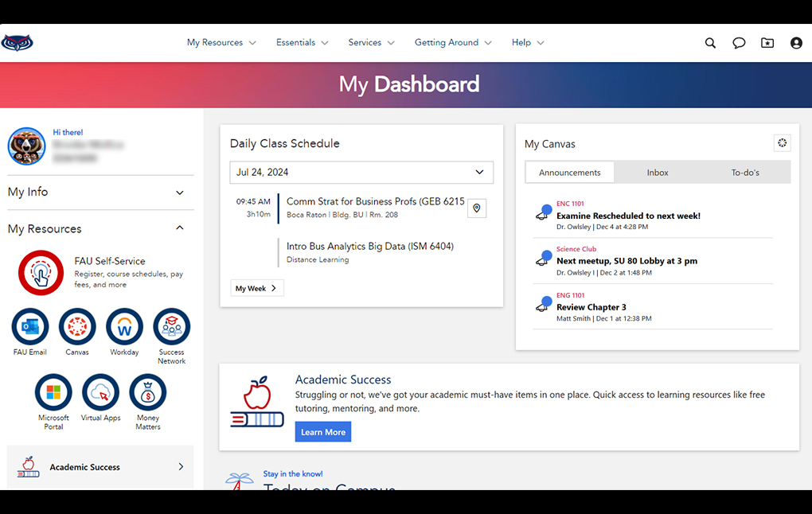Open the Money Matters icon
Viewport: 812px width, 514px height.
click(148, 392)
